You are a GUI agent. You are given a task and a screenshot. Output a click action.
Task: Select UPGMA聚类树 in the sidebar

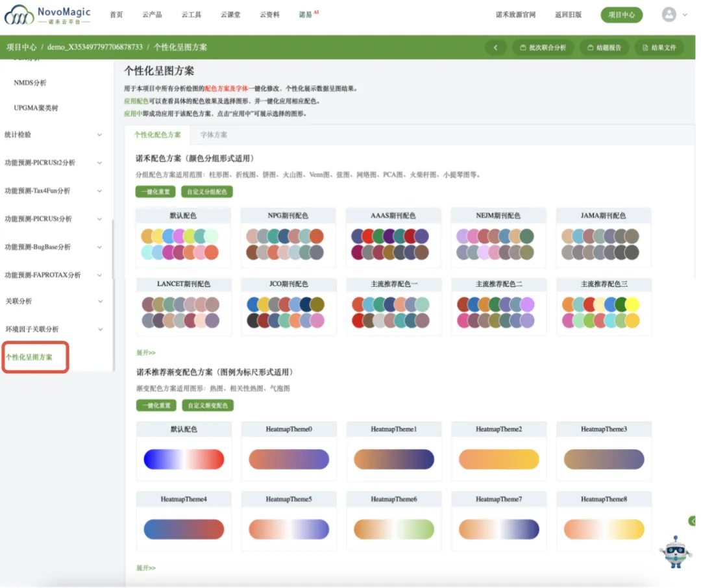pos(36,108)
